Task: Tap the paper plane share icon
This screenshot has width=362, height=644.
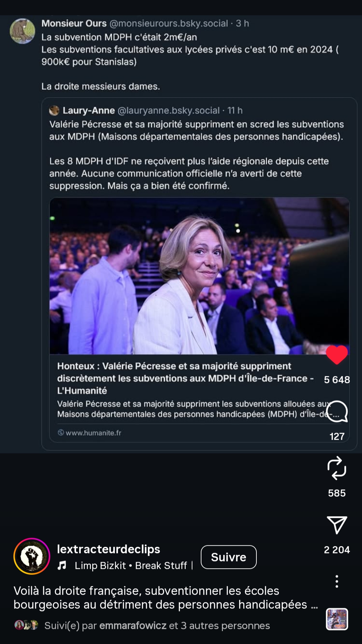Action: point(337,525)
